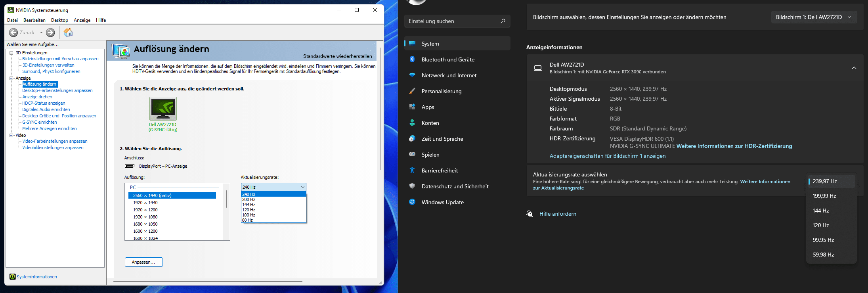Collapse the Dell AW2721D display info section
This screenshot has height=293, width=868.
click(x=854, y=68)
